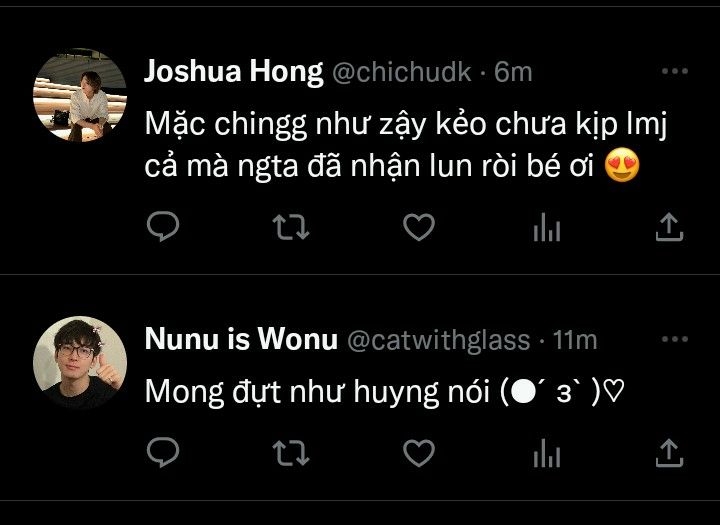The width and height of the screenshot is (720, 525).
Task: Open tweet text 'Mong đựt như huyng nói'
Action: click(317, 392)
